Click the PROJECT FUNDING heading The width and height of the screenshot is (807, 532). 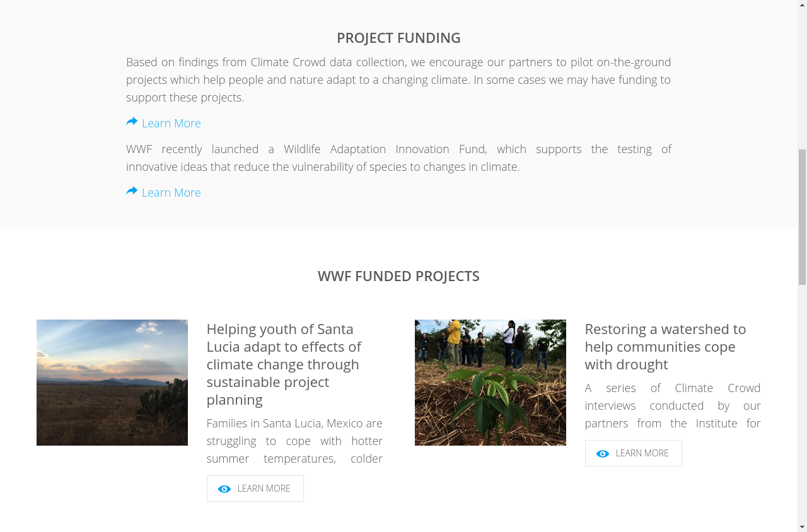tap(398, 38)
